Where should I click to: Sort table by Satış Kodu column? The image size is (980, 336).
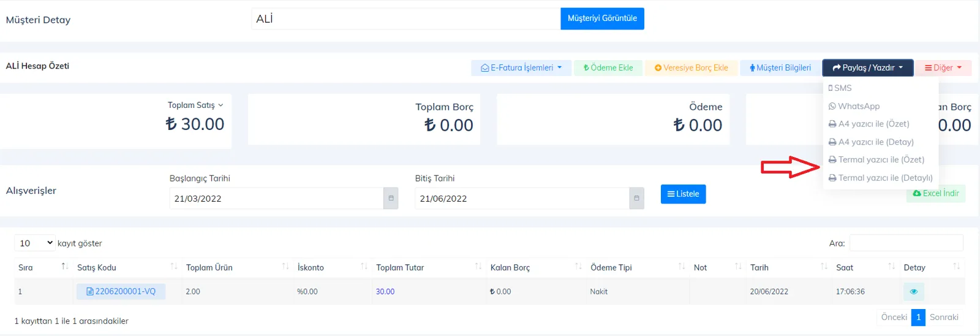tap(127, 267)
